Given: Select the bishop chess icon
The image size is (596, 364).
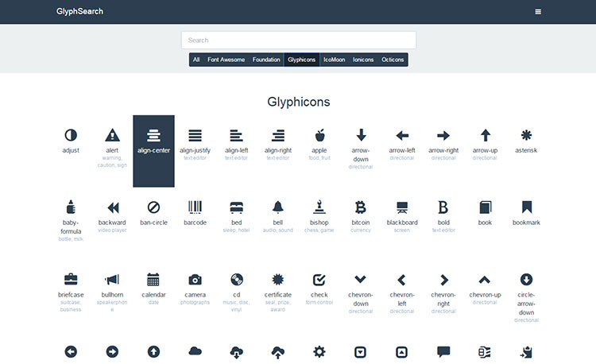Looking at the screenshot, I should pos(319,207).
